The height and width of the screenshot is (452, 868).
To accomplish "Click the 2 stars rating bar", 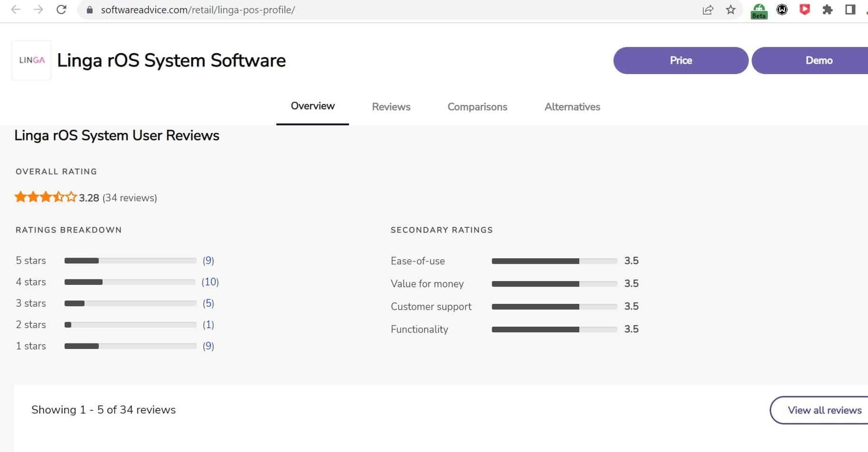I will (x=131, y=325).
